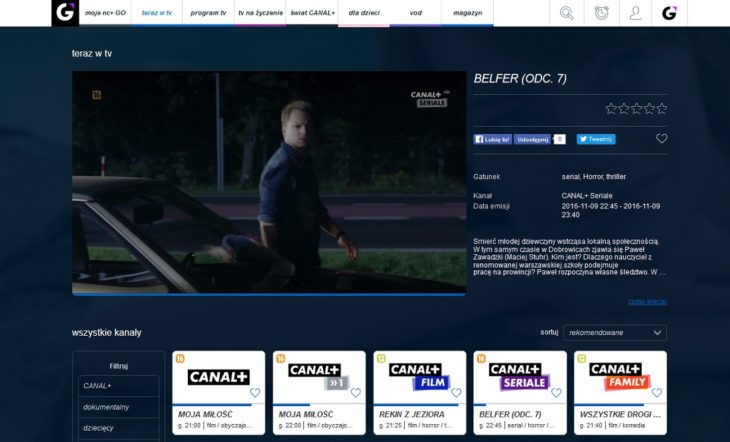Rate BELFER with the first star
Viewport: 730px width, 442px height.
[611, 109]
